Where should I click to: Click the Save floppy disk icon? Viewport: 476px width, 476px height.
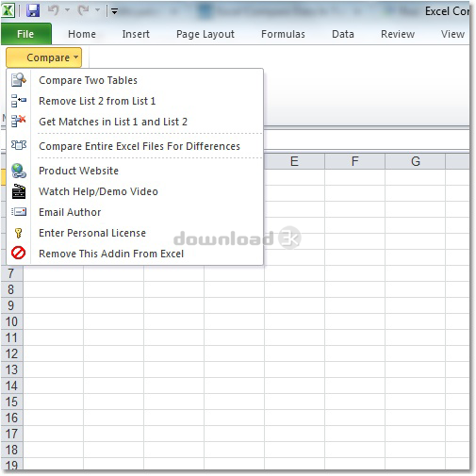coord(33,10)
